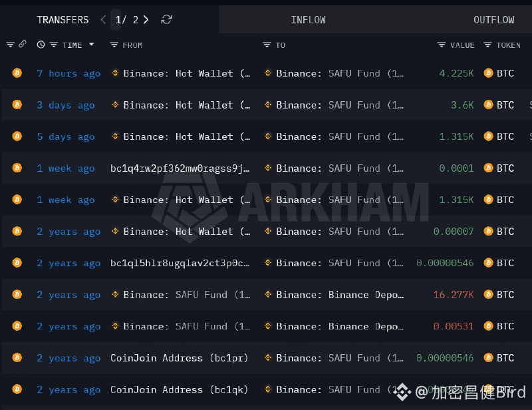Open sender address bc1q4rw2pf362mw0ragss9j

180,168
